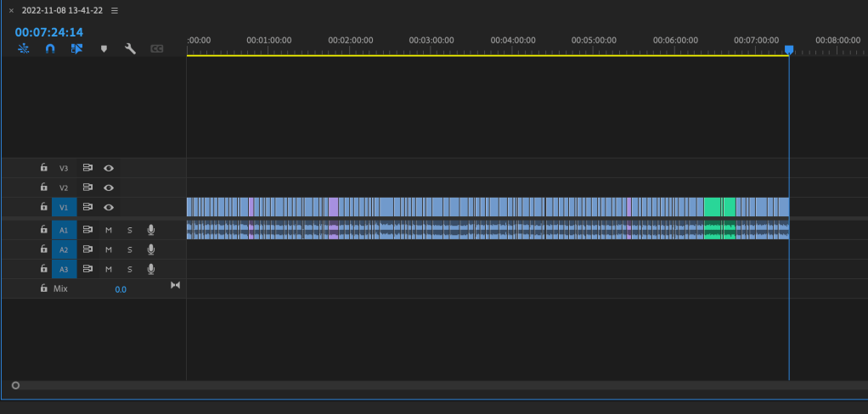The width and height of the screenshot is (868, 414).
Task: Open the sequence panel hamburger menu
Action: click(x=115, y=11)
